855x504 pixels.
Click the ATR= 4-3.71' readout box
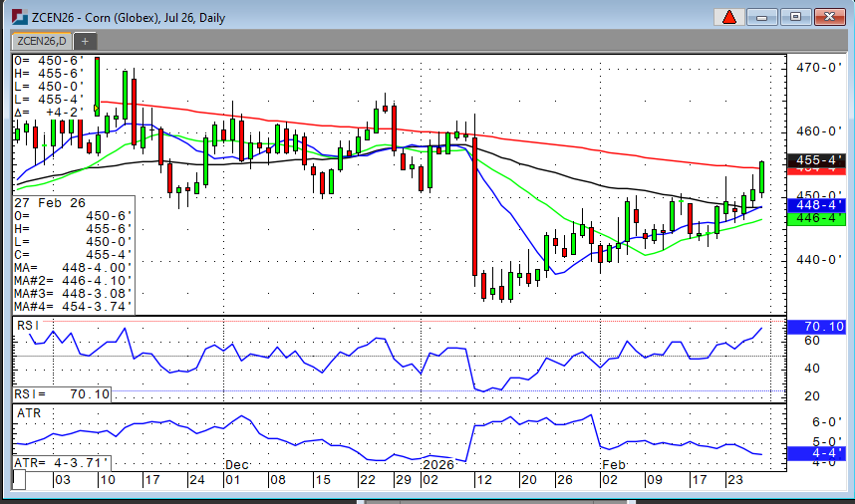(x=62, y=463)
